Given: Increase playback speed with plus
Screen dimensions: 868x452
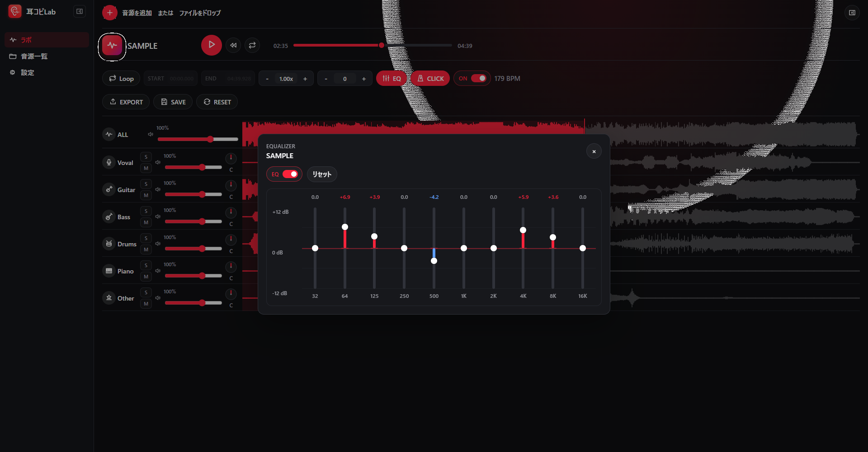Looking at the screenshot, I should [x=305, y=79].
